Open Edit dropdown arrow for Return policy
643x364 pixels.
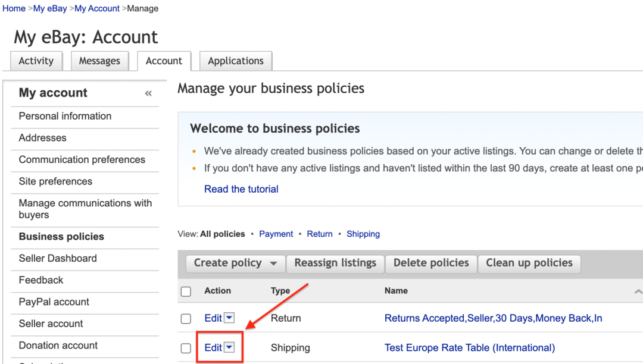click(229, 318)
